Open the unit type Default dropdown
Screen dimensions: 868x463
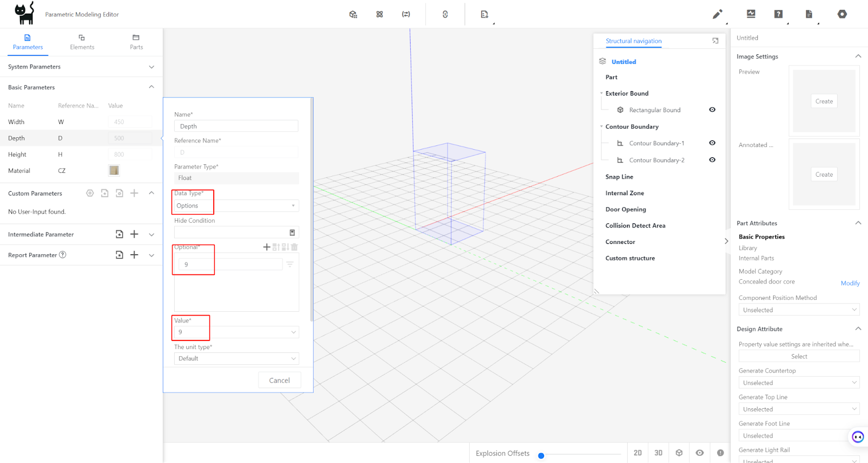coord(236,358)
